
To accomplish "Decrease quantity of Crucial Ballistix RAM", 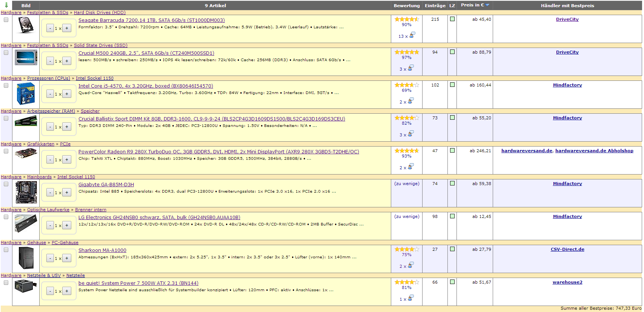I will [50, 127].
